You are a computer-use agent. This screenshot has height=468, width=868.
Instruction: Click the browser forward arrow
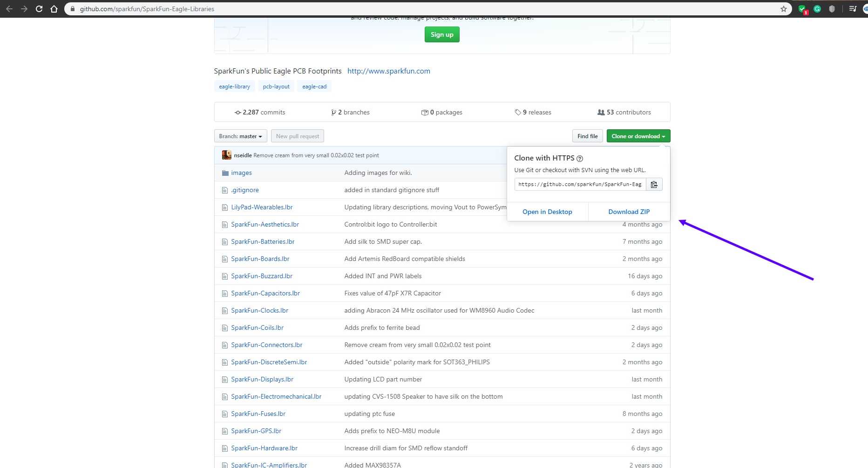click(x=24, y=9)
